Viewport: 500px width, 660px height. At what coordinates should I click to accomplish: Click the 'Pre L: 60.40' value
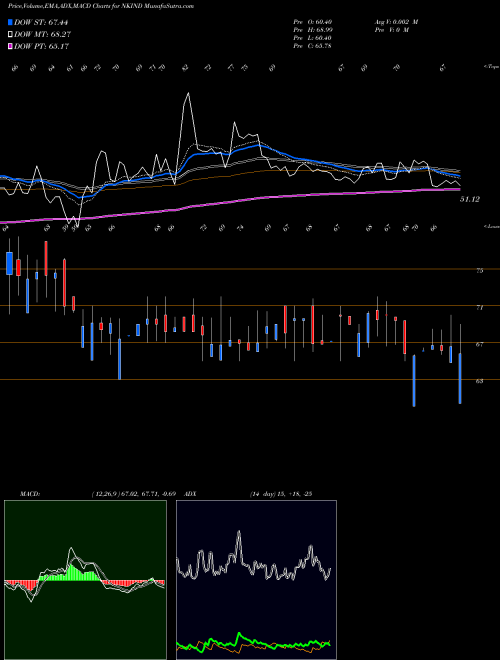(x=312, y=38)
